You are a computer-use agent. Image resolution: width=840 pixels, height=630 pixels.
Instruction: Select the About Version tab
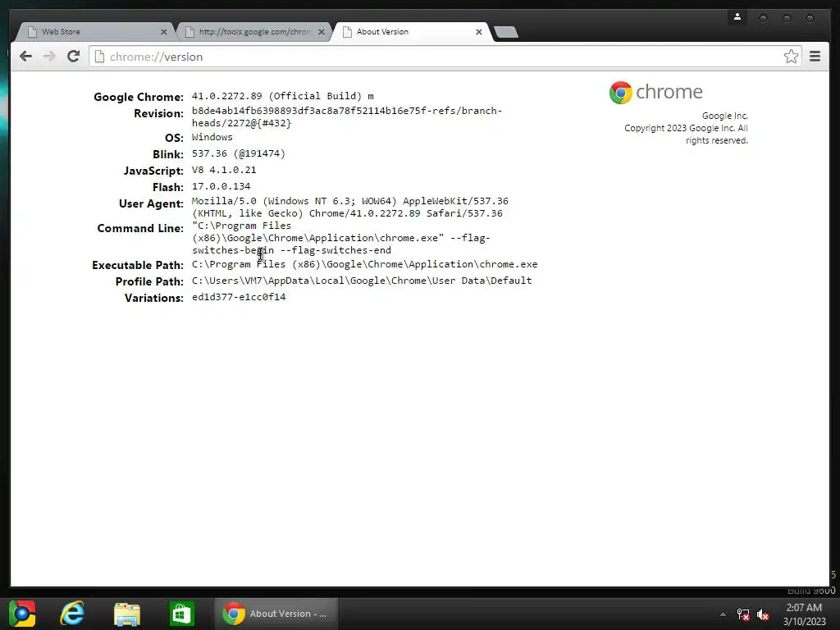(410, 32)
